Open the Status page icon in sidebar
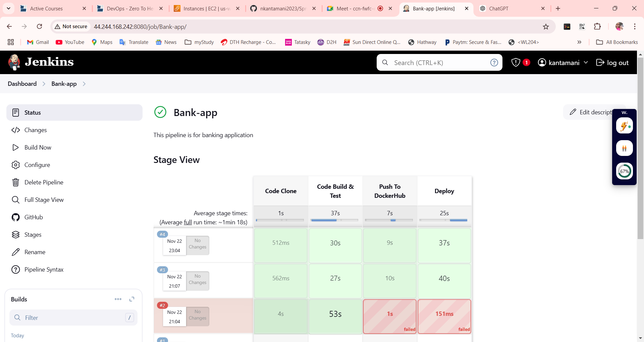 (16, 113)
